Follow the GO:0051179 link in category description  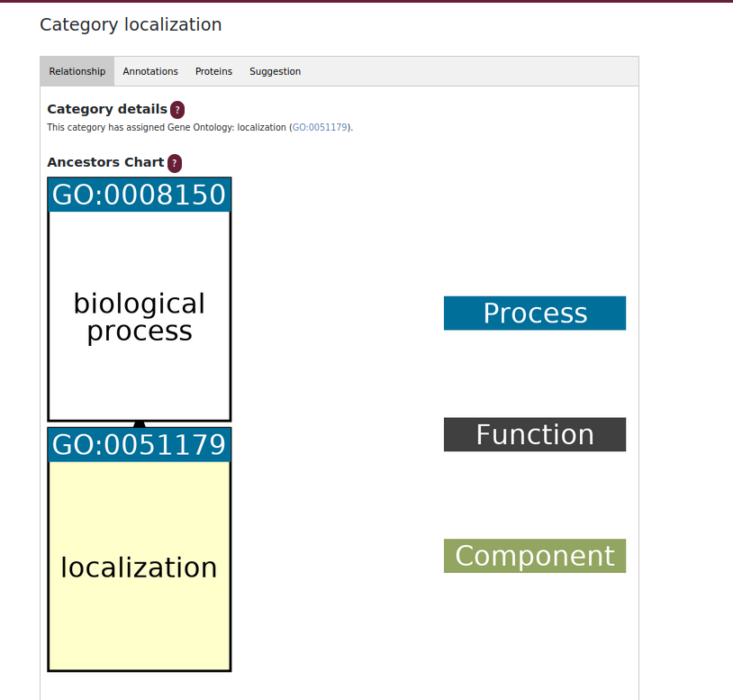(321, 128)
